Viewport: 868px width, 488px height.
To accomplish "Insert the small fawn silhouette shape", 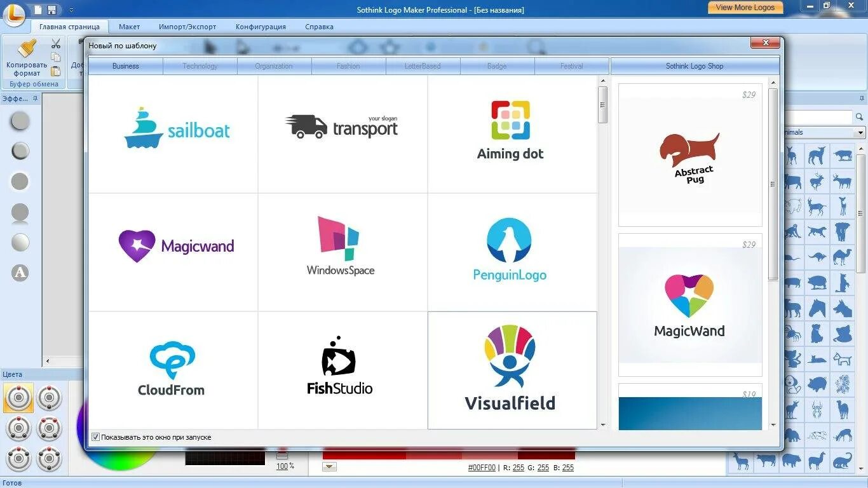I will tap(843, 206).
